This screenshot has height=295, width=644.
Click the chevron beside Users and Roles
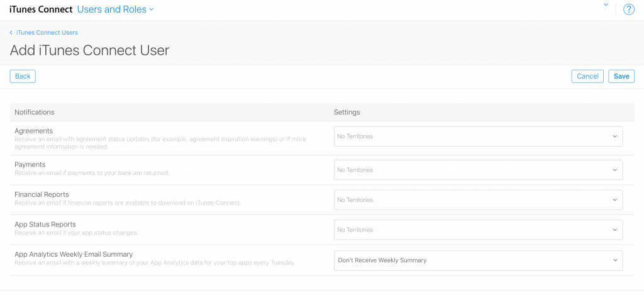click(151, 9)
